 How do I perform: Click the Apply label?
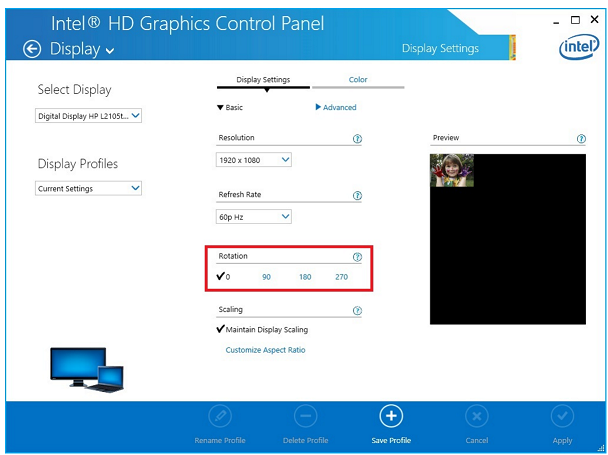coord(562,441)
